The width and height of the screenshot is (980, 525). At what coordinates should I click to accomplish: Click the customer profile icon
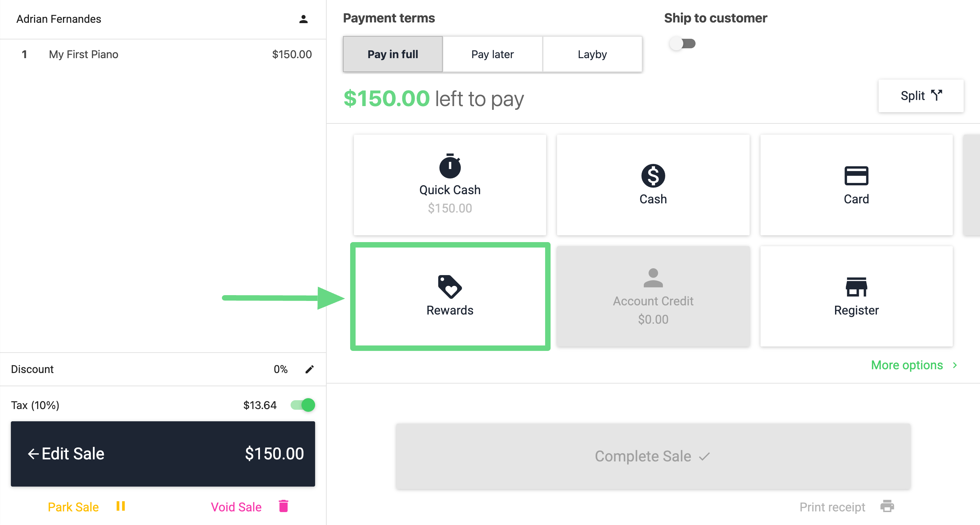point(303,19)
